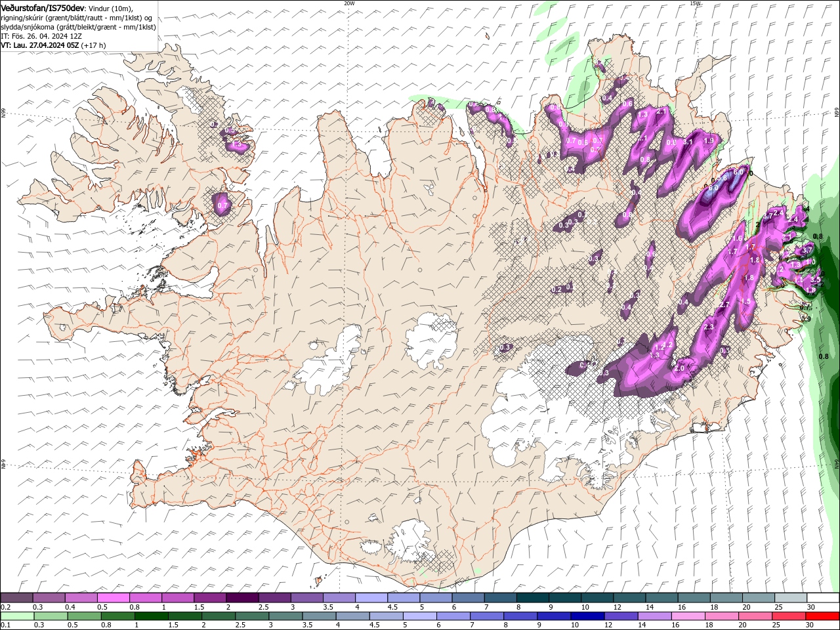840x630 pixels.
Task: Click the "20W" longitude label at top
Action: (x=349, y=3)
